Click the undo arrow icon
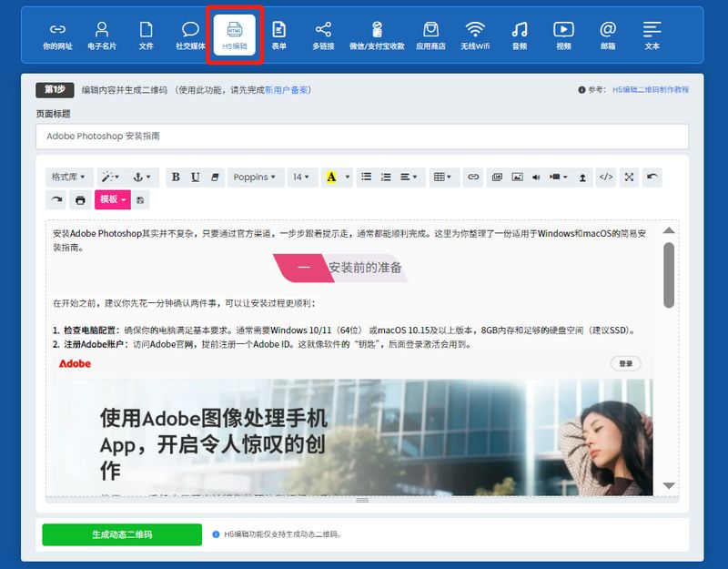This screenshot has height=569, width=728. pos(652,178)
